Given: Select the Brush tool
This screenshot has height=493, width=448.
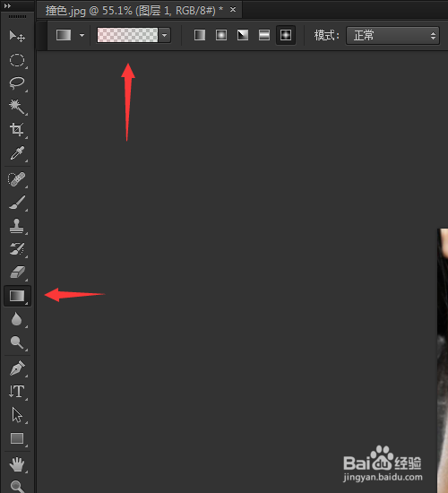Looking at the screenshot, I should coord(17,203).
